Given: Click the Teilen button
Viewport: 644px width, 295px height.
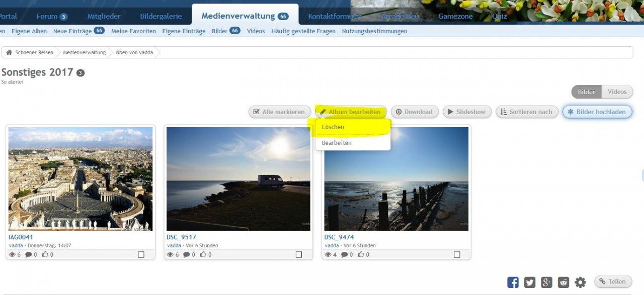Looking at the screenshot, I should point(613,281).
